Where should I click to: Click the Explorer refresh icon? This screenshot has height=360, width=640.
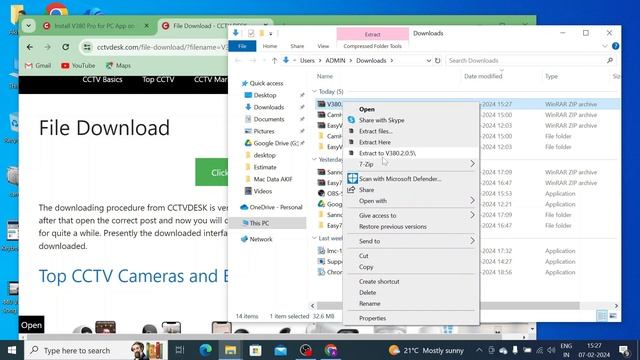438,60
